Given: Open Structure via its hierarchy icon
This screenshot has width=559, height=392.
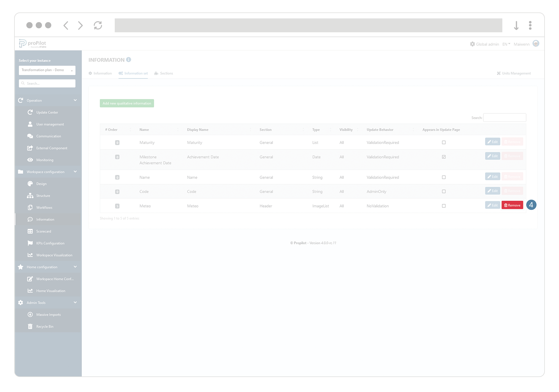Looking at the screenshot, I should tap(30, 195).
